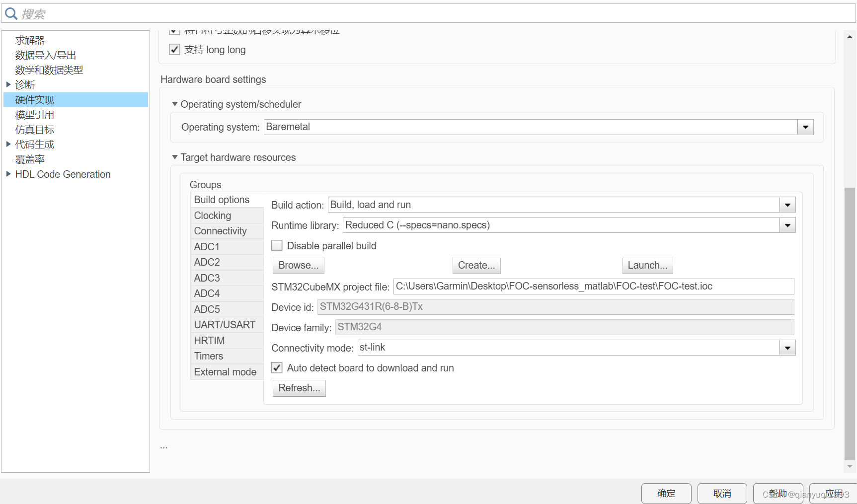The image size is (857, 504).
Task: Expand the 代码生成 tree node arrow
Action: pos(8,144)
